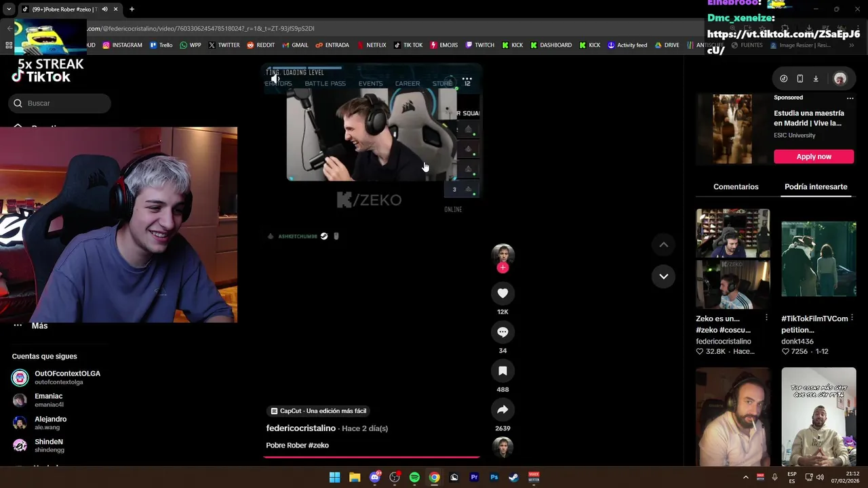Viewport: 868px width, 488px height.
Task: Open options for the Zeko es un... video
Action: pos(766,318)
